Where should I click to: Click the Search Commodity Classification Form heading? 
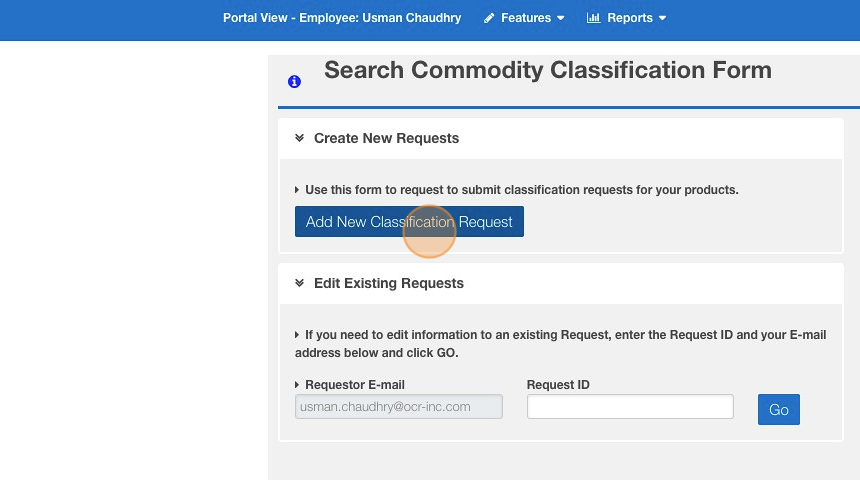pyautogui.click(x=548, y=70)
